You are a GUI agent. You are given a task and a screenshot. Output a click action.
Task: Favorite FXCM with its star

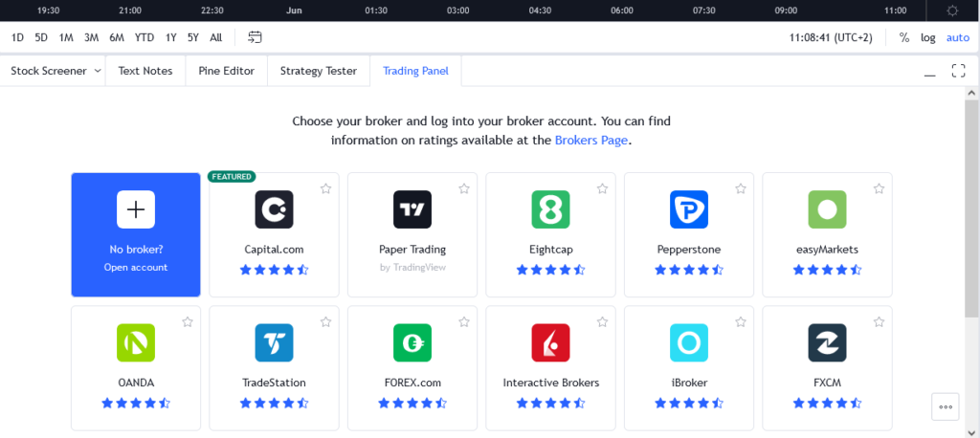pyautogui.click(x=879, y=321)
